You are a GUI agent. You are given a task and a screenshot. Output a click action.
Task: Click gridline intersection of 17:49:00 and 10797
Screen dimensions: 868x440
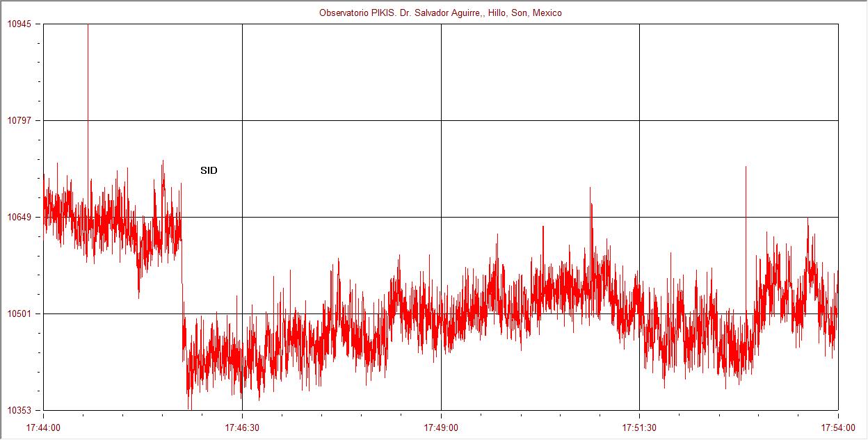pyautogui.click(x=441, y=120)
